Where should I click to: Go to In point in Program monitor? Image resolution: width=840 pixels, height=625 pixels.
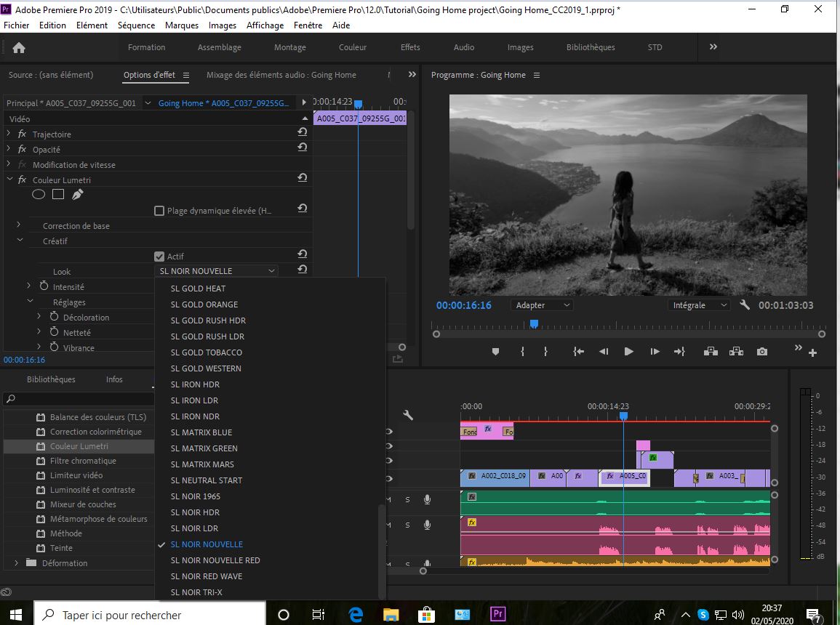coord(579,352)
